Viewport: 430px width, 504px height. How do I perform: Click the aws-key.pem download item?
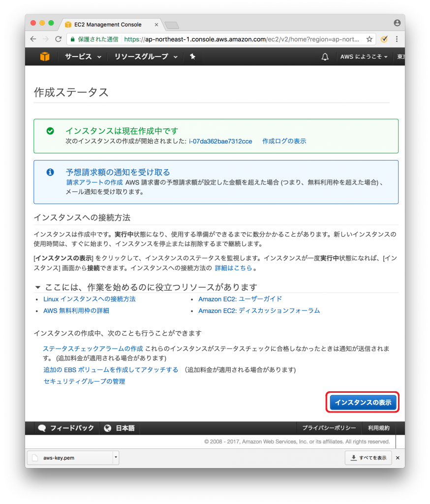tap(73, 458)
